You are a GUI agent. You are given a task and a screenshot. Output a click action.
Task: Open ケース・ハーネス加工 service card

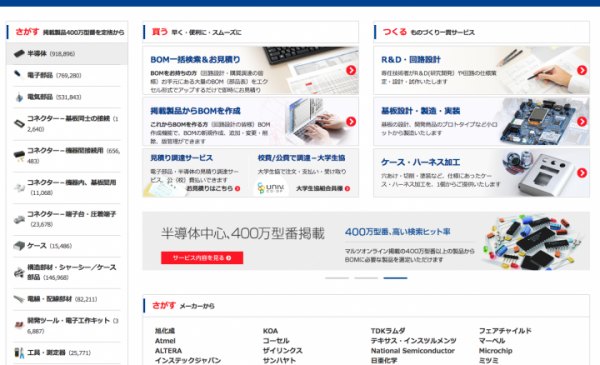481,173
